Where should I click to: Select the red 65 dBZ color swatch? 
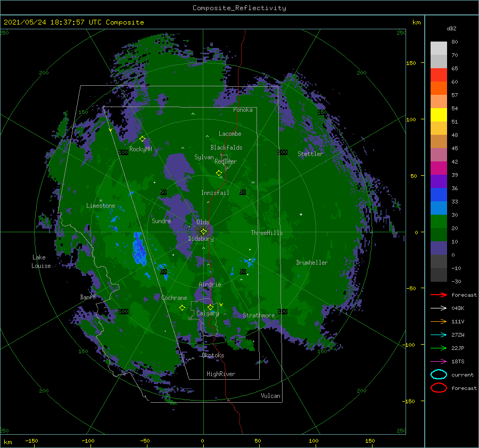[439, 75]
